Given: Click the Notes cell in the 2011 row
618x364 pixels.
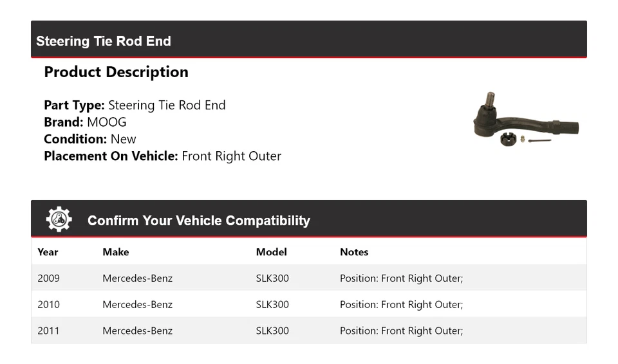Looking at the screenshot, I should [x=401, y=331].
